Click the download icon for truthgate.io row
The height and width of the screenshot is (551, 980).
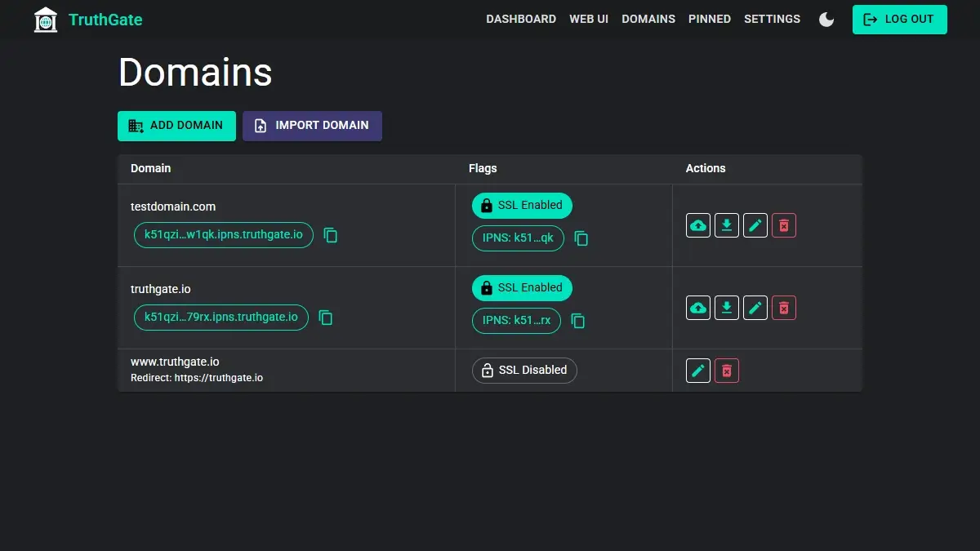click(727, 308)
